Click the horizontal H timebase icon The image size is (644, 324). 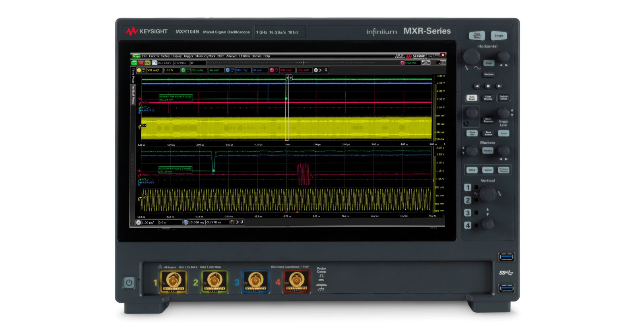tap(138, 222)
